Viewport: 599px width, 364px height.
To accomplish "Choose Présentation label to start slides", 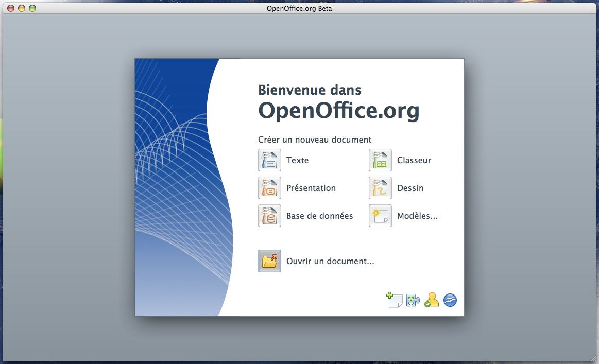I will (311, 188).
